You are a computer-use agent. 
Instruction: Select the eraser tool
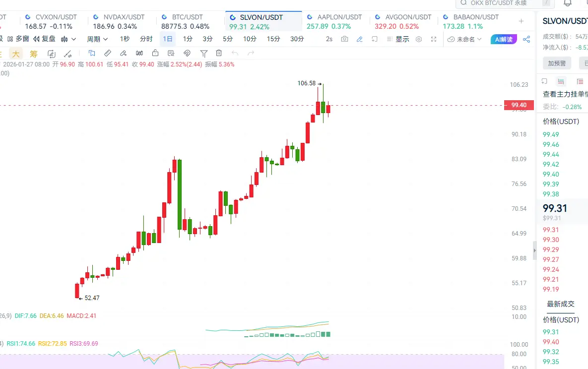pos(124,53)
